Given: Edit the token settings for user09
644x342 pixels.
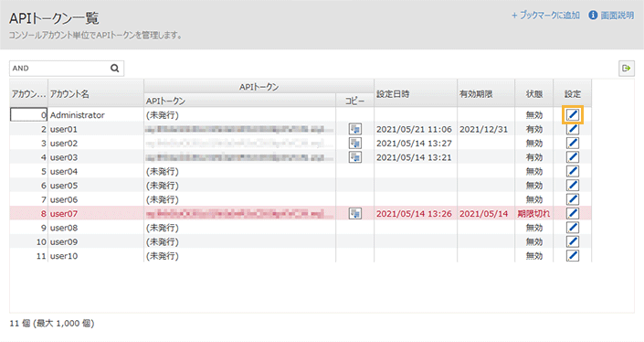Looking at the screenshot, I should click(x=573, y=241).
